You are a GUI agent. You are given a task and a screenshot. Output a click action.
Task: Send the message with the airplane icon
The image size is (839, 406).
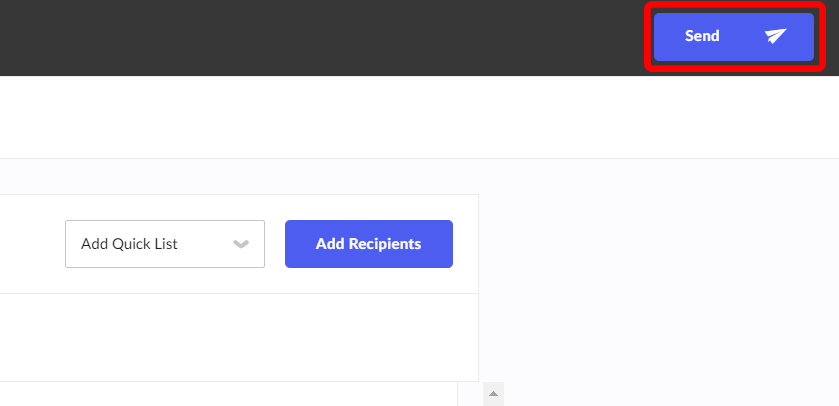(775, 36)
